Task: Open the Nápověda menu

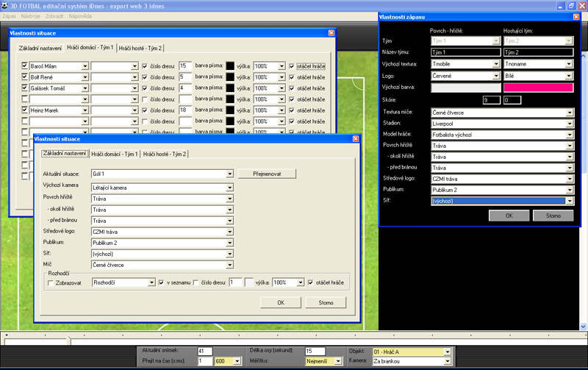Action: tap(80, 15)
